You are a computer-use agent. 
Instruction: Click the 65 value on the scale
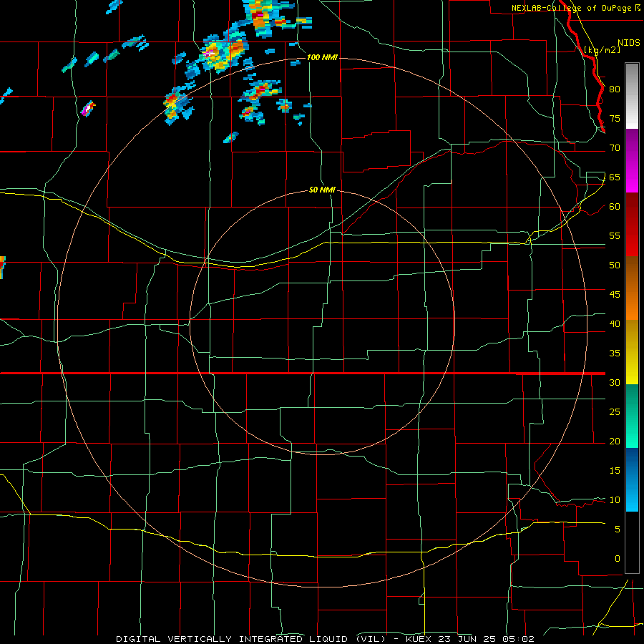(x=615, y=177)
